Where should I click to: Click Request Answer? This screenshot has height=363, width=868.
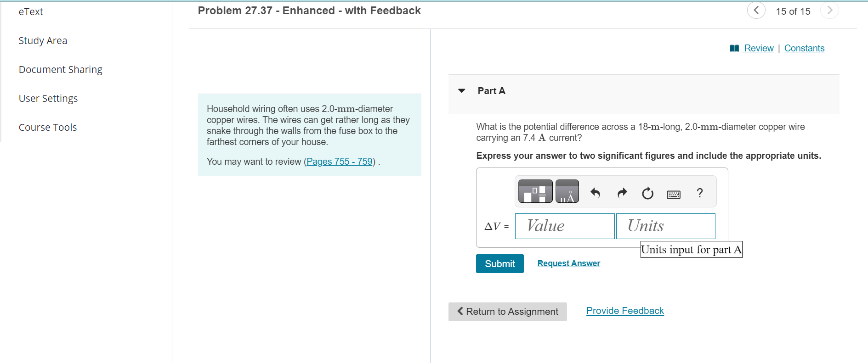tap(568, 263)
